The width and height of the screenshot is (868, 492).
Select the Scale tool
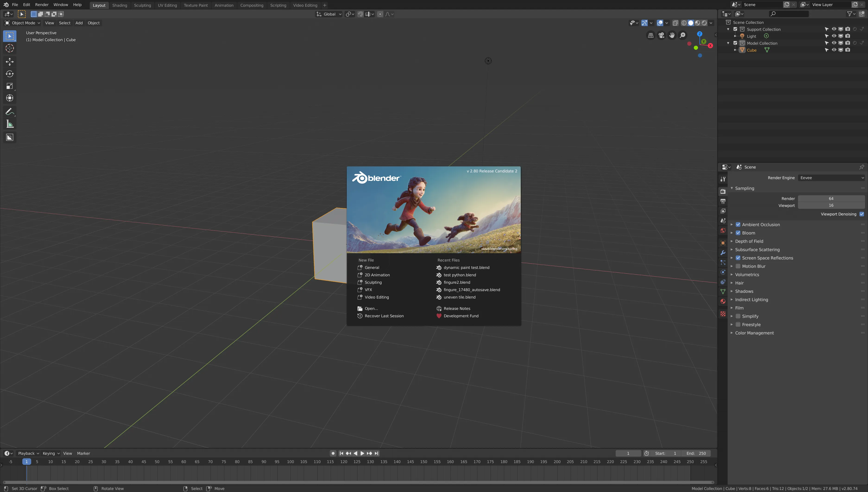tap(9, 86)
